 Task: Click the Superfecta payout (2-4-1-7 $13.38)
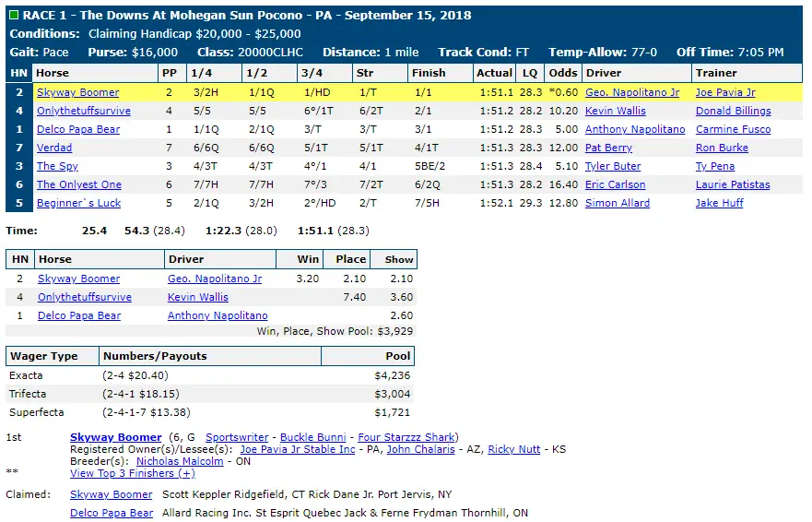pos(147,412)
